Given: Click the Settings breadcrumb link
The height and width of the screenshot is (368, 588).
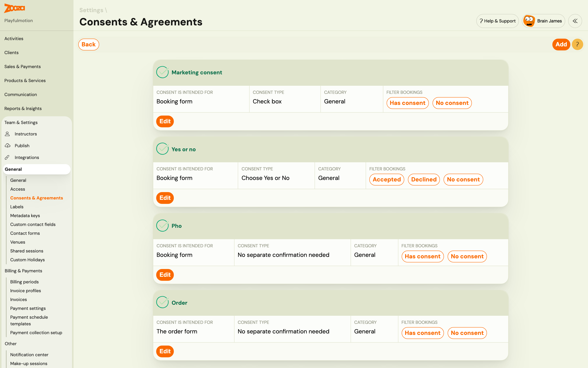Looking at the screenshot, I should point(91,10).
